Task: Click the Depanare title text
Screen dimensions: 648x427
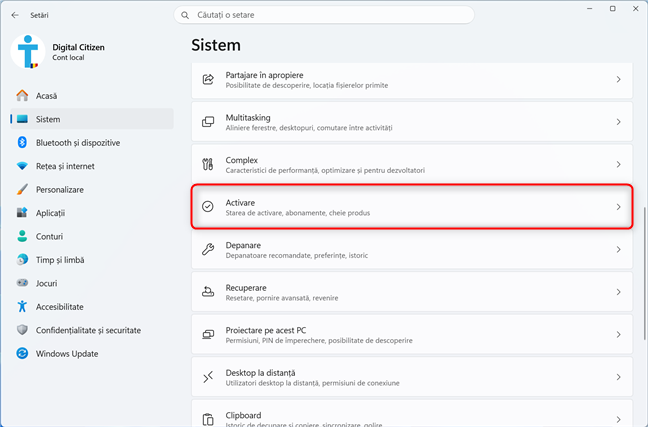Action: point(243,245)
